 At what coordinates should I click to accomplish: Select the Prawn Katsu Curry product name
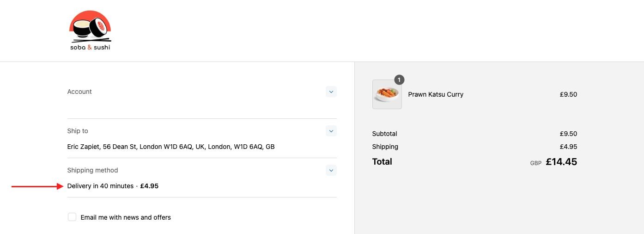click(x=436, y=94)
